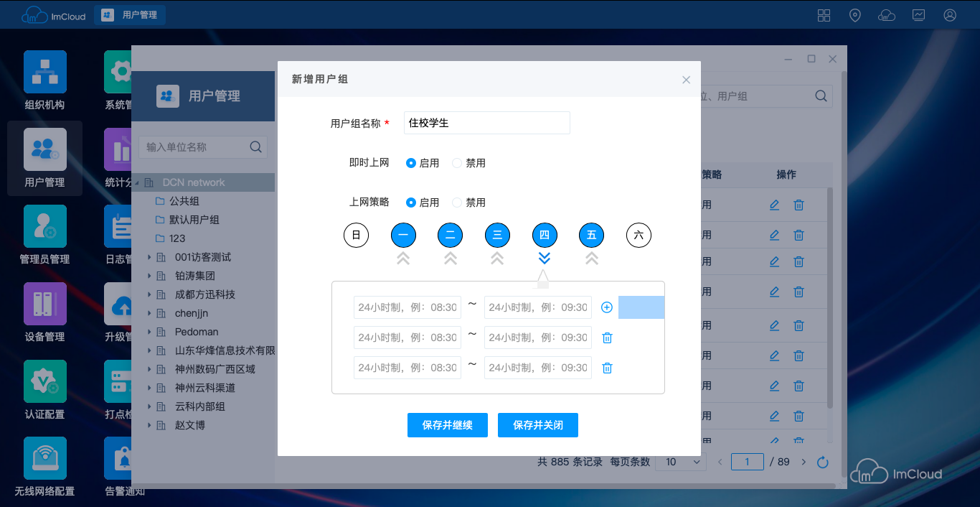Click the 保存并关闭 button
Screen dimensions: 980x507
(x=538, y=425)
